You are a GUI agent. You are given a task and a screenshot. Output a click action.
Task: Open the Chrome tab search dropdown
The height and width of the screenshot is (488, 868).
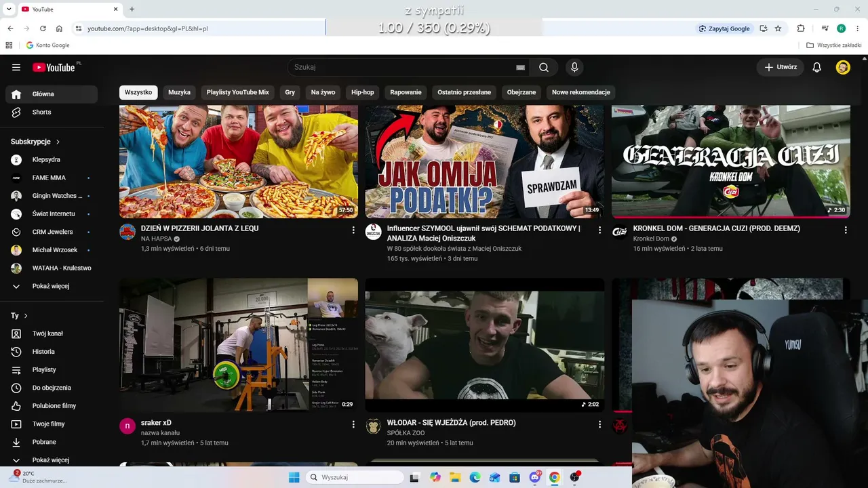click(9, 9)
